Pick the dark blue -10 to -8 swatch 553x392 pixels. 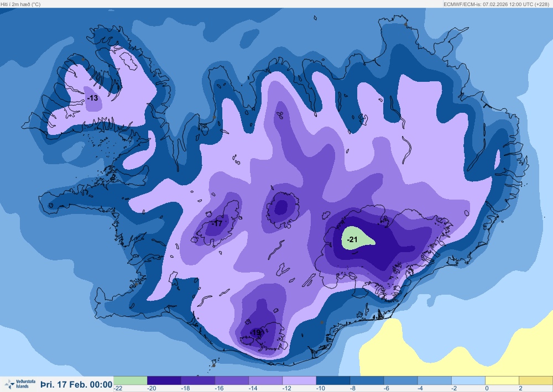(333, 380)
